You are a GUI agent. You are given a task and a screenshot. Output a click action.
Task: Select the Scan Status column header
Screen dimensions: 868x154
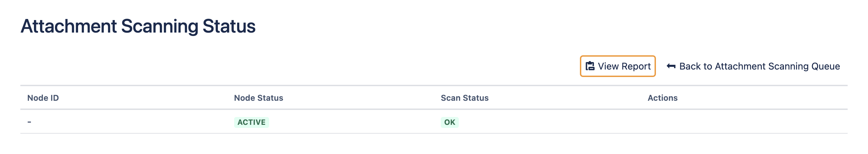point(465,98)
